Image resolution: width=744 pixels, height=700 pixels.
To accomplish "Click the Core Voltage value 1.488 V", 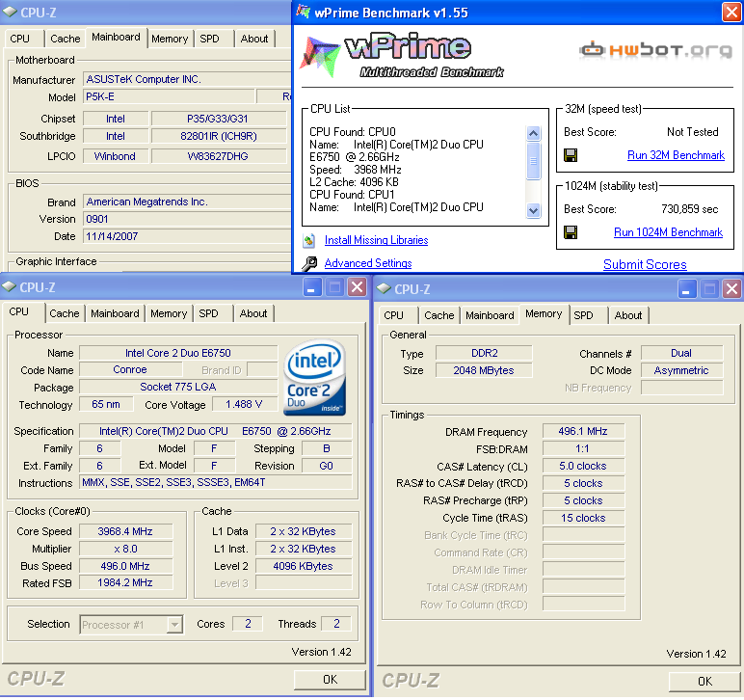I will (244, 404).
